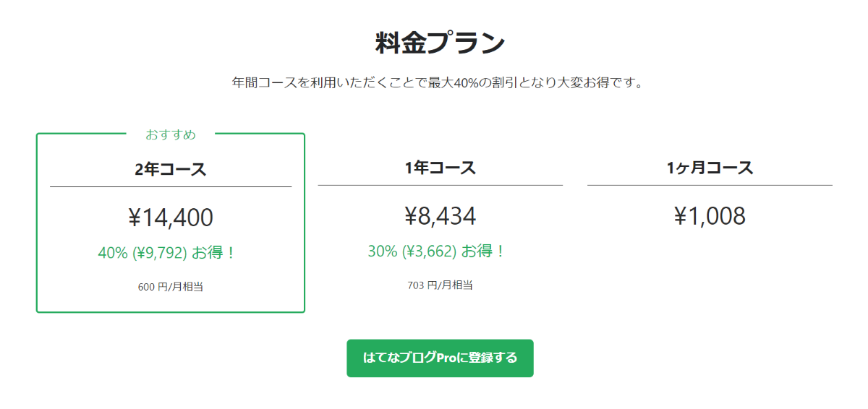Click the divider line under 2年コース

click(x=171, y=186)
